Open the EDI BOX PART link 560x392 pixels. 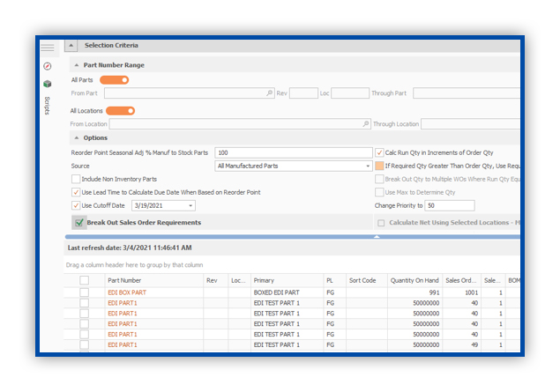pos(127,292)
